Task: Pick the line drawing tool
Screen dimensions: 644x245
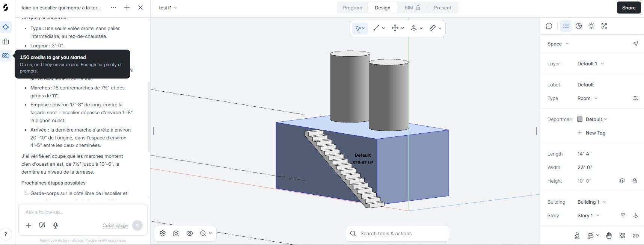Action: tap(376, 28)
